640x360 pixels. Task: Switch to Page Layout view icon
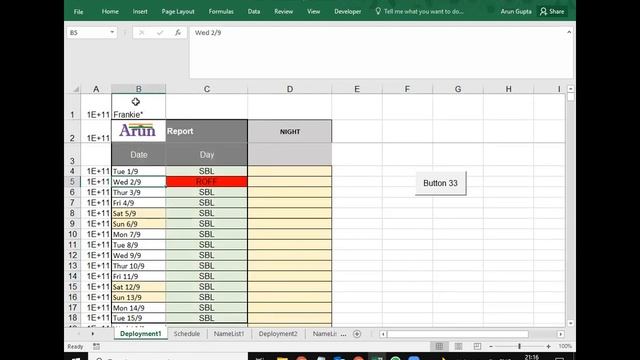point(458,346)
